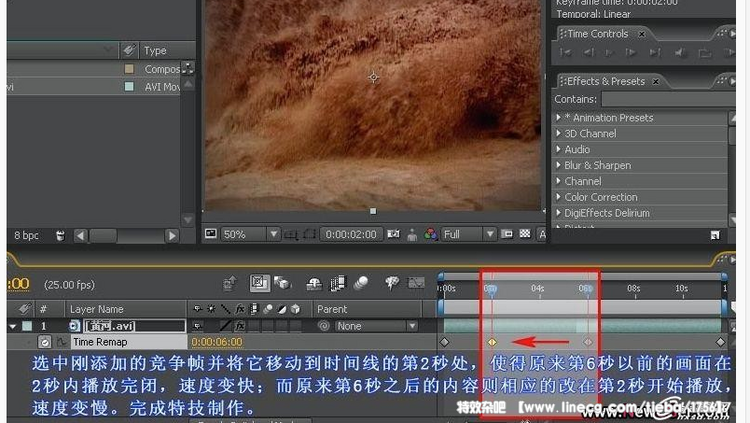
Task: Sort by the Type column header
Action: click(155, 50)
